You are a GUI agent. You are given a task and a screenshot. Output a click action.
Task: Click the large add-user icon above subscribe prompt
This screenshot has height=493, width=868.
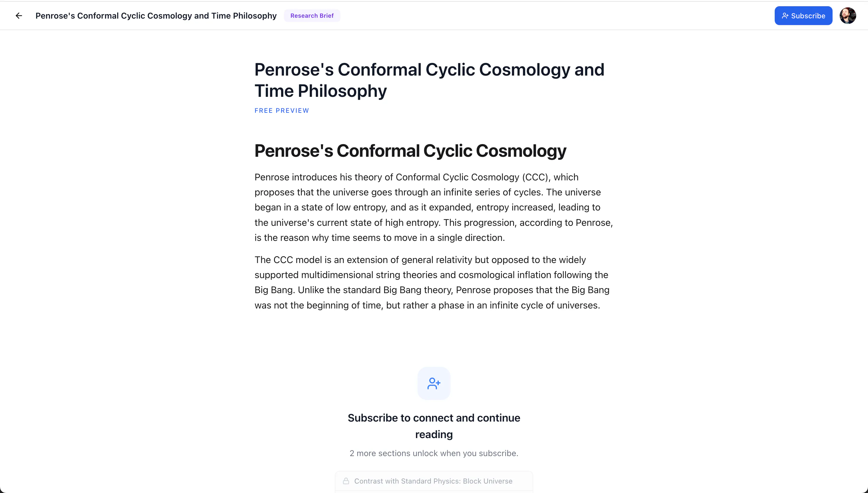click(434, 383)
